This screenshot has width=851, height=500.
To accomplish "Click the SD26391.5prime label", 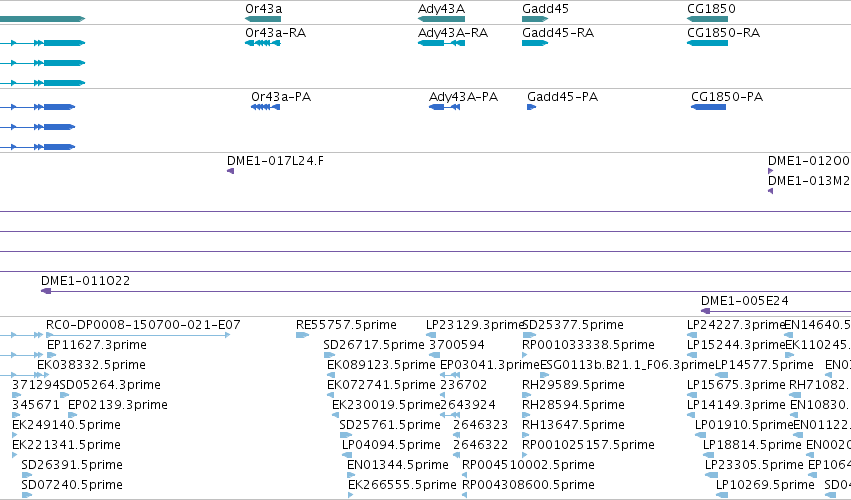I will click(x=72, y=465).
